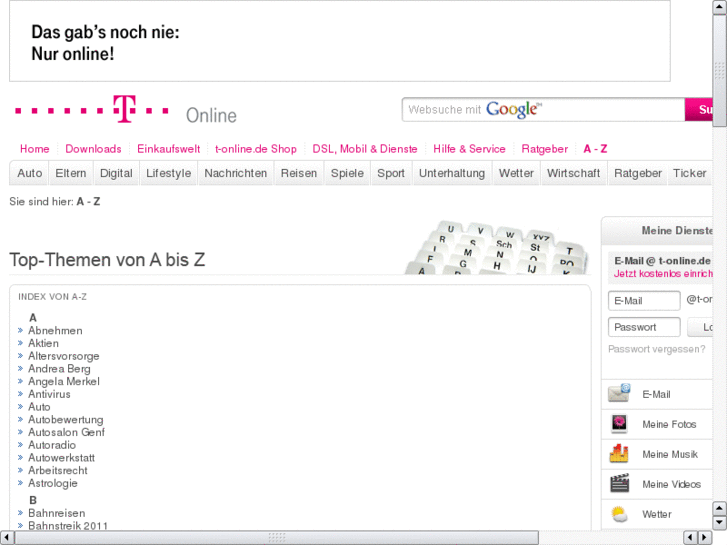Select the A - Z navigation link

(595, 149)
